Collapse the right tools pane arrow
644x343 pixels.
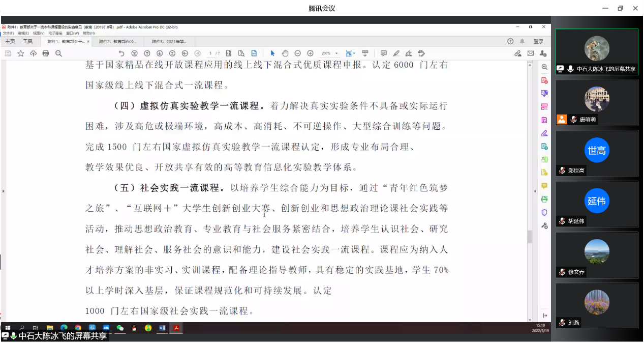click(534, 191)
